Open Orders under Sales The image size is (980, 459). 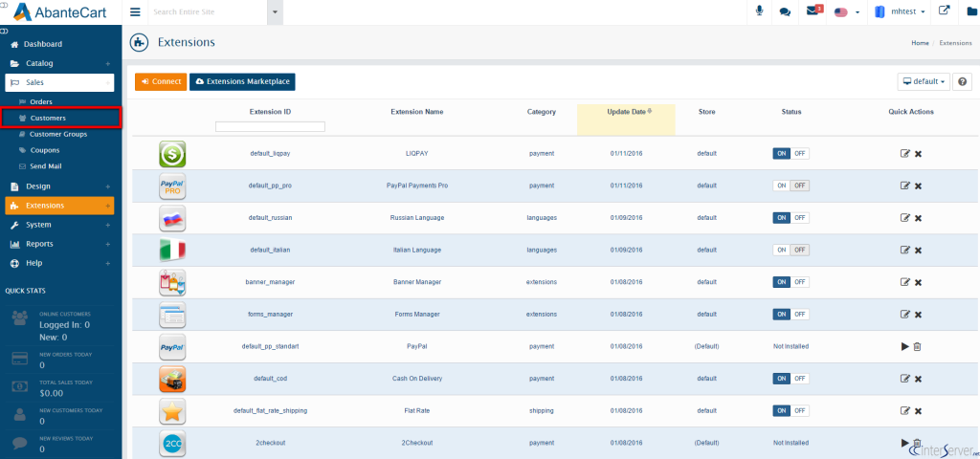point(40,101)
